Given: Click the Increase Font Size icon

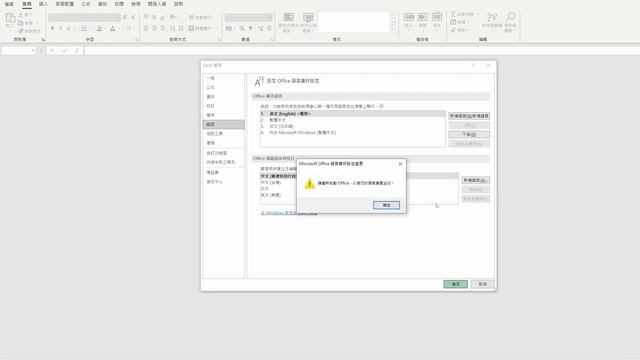Looking at the screenshot, I should click(x=124, y=17).
